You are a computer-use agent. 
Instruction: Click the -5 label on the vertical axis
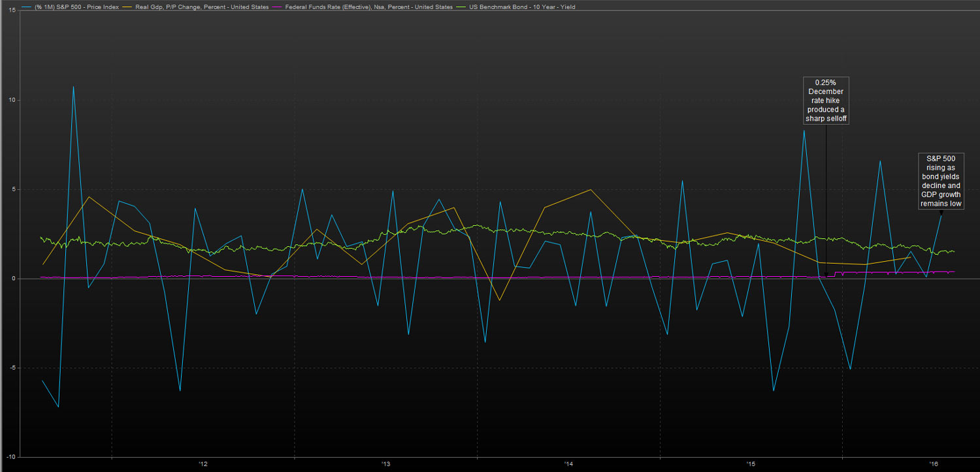pos(12,368)
